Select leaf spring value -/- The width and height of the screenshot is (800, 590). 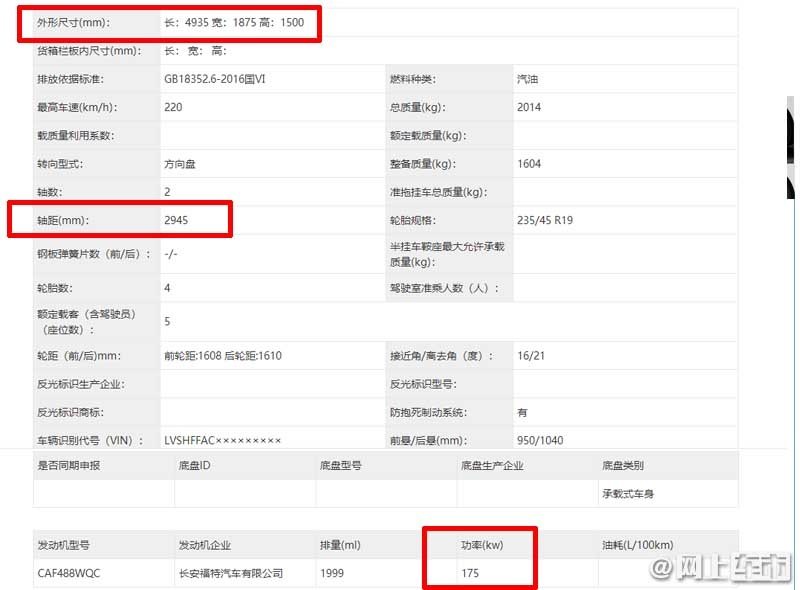pyautogui.click(x=171, y=254)
